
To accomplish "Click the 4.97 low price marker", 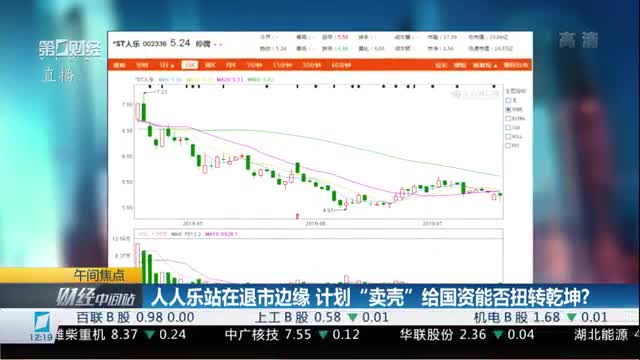I will [328, 210].
